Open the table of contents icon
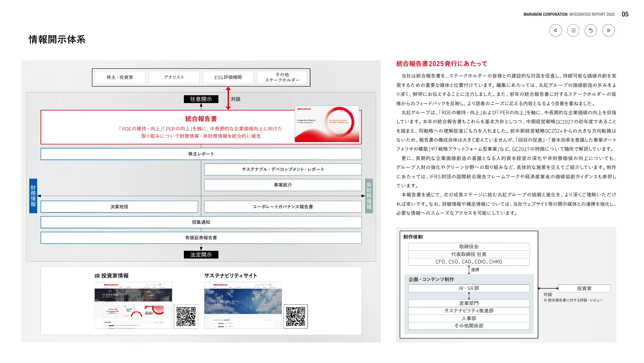The height and width of the screenshot is (363, 644). [573, 30]
